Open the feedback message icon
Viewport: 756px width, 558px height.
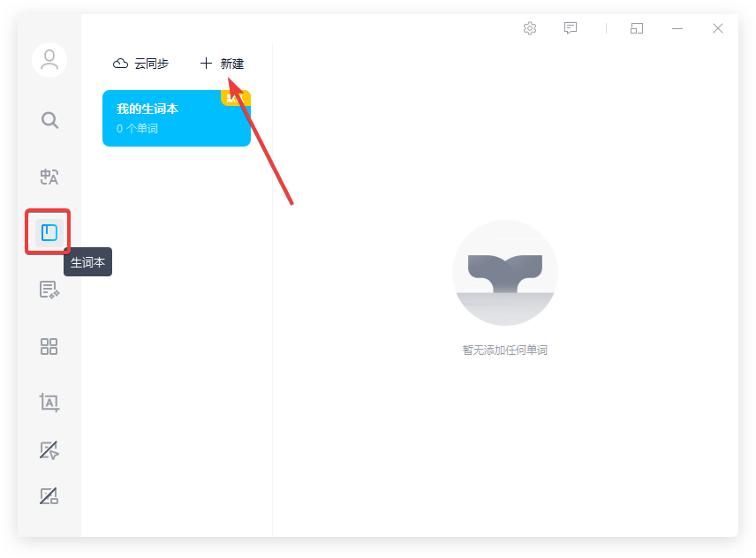point(571,28)
